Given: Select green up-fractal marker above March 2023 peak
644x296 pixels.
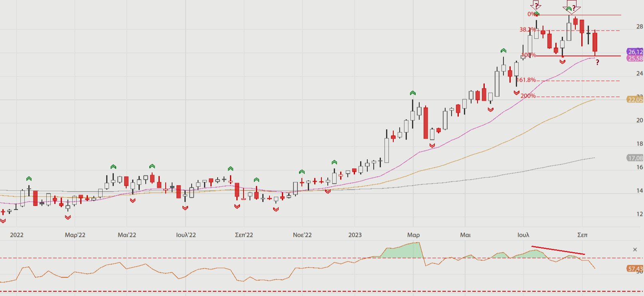Looking at the screenshot, I should coord(413,93).
